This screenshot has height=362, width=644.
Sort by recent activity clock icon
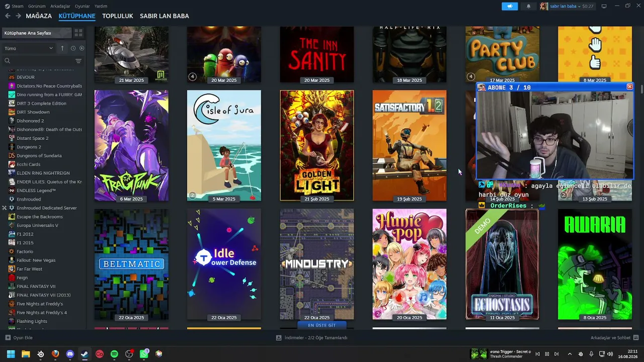(73, 48)
